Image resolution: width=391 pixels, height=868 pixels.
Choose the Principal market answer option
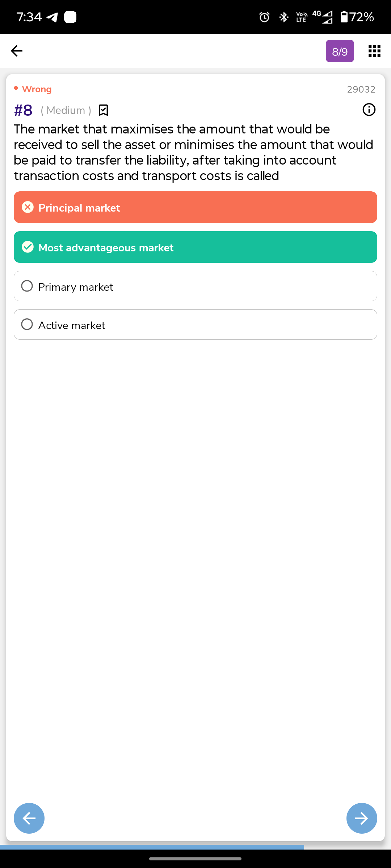click(x=195, y=207)
